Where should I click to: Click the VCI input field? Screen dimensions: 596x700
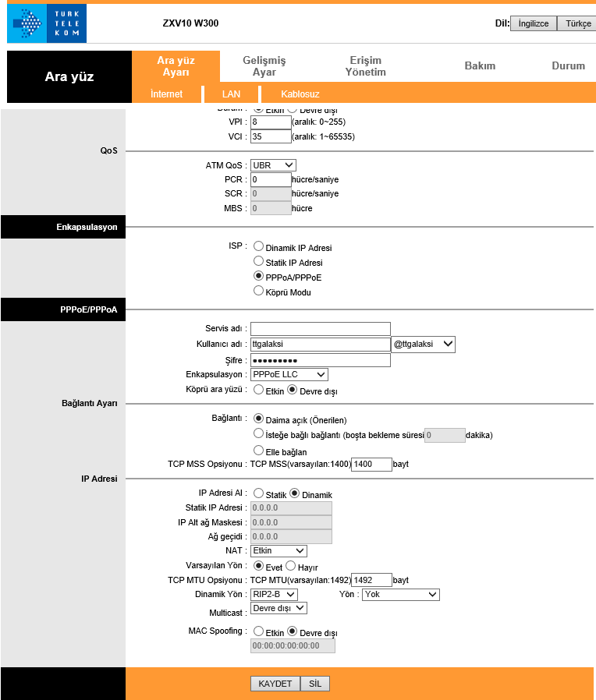[271, 136]
